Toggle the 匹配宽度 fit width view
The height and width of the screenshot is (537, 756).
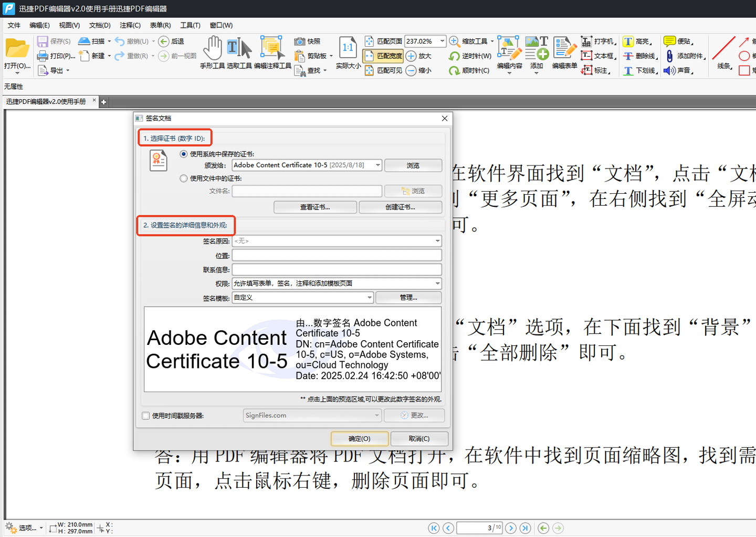383,56
